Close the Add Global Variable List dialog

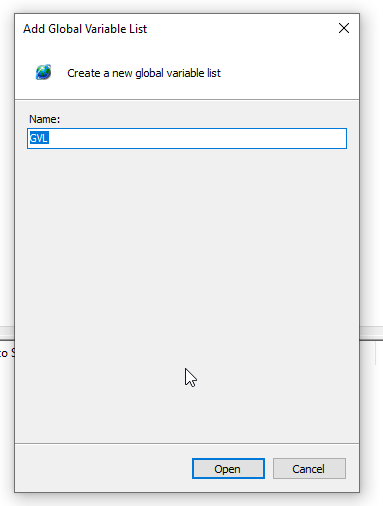pos(344,28)
